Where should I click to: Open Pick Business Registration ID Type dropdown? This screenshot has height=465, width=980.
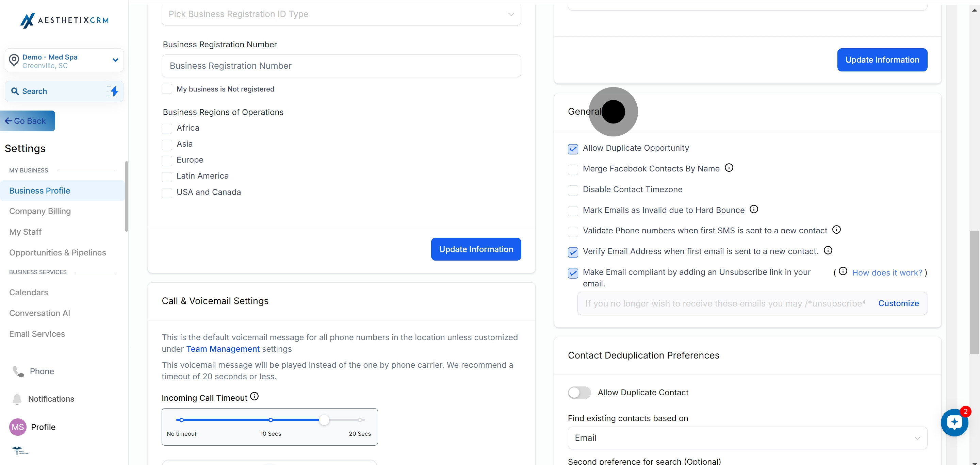pyautogui.click(x=341, y=14)
